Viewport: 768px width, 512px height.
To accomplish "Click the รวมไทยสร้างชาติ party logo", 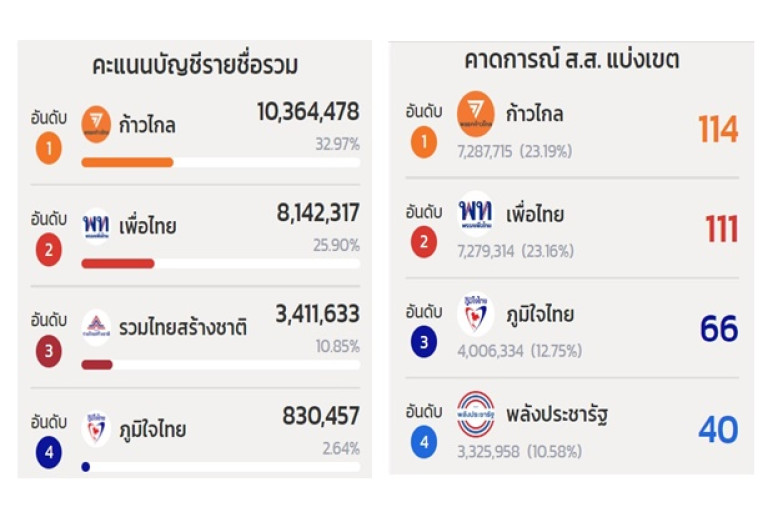I will (96, 327).
